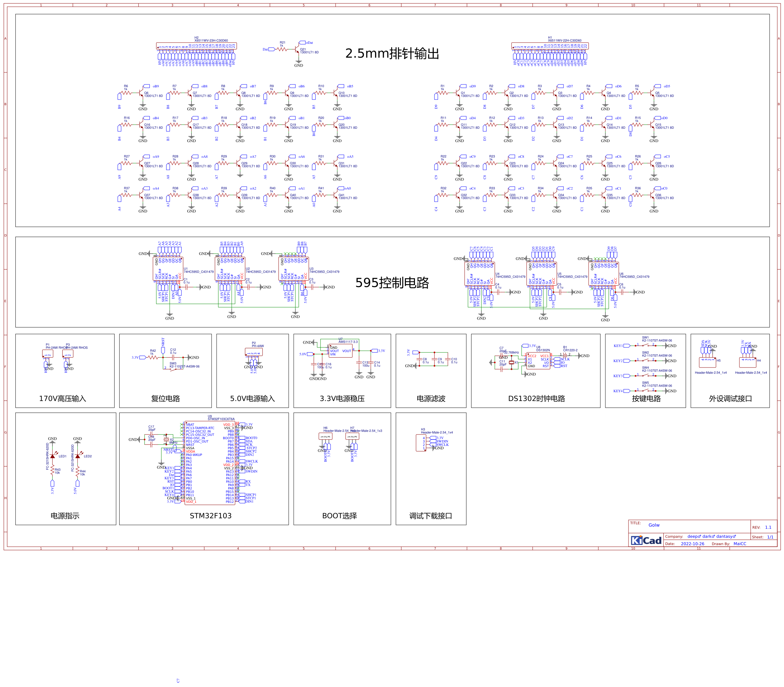The width and height of the screenshot is (784, 687).
Task: Select the H1 X6511WV-22H pin header
Action: click(550, 46)
